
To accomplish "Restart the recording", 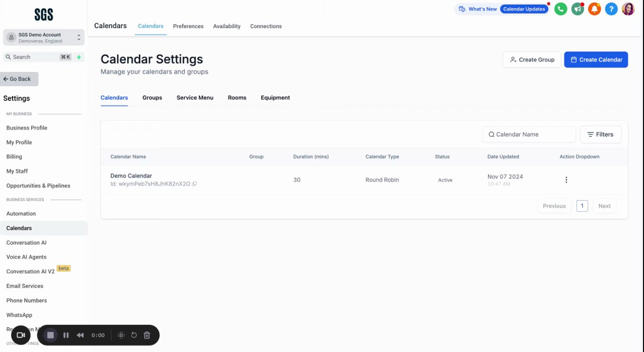I will pos(134,335).
